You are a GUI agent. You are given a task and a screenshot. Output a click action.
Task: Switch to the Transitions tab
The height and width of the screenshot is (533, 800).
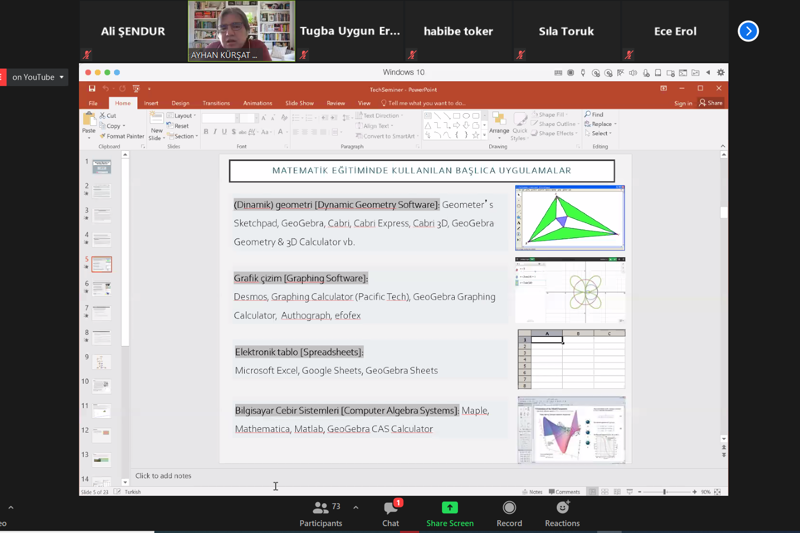click(x=216, y=103)
